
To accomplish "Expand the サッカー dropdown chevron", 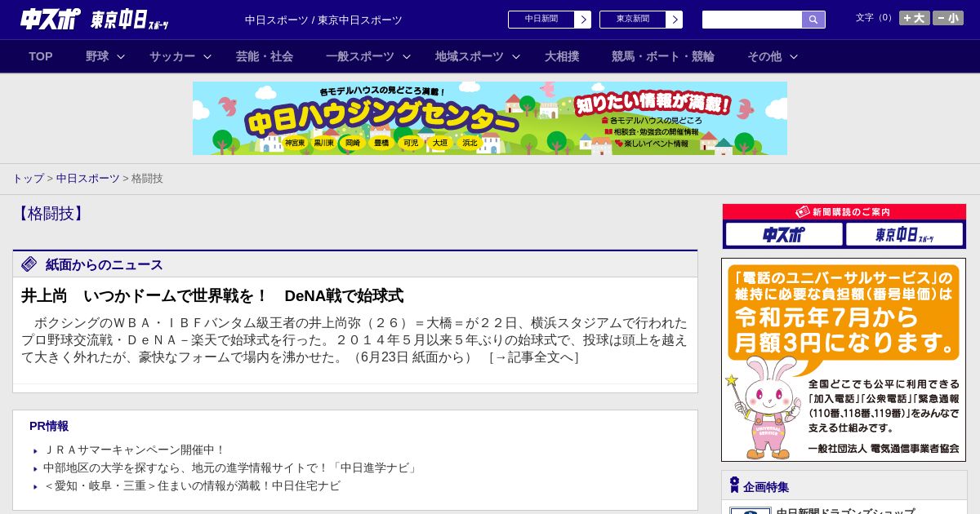I will [x=207, y=56].
